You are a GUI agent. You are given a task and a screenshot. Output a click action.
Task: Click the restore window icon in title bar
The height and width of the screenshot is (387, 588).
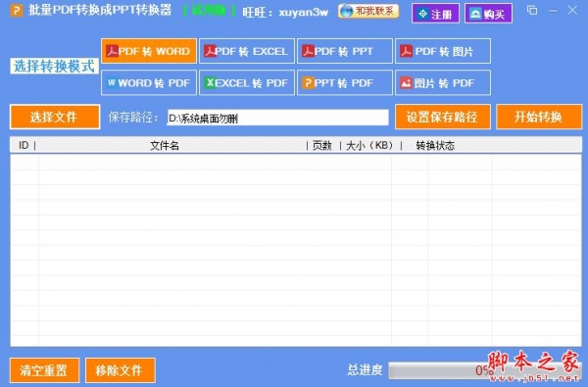pyautogui.click(x=532, y=10)
